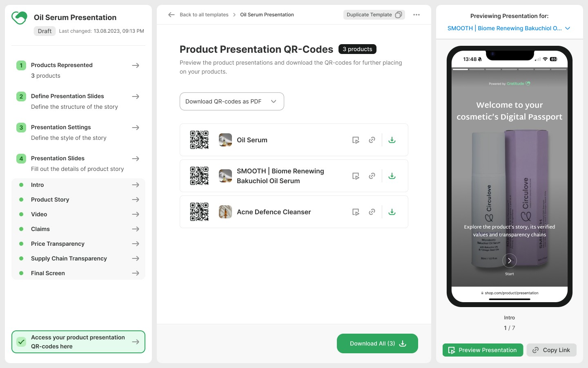Download QR code for SMOOTH Bakuchiol Oil Serum
The image size is (588, 368).
[x=392, y=176]
